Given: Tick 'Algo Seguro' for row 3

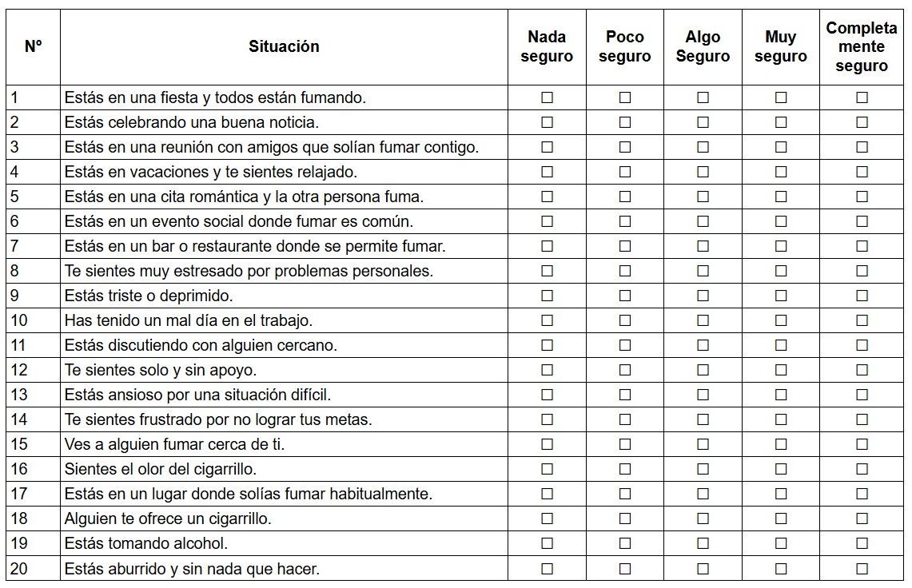Looking at the screenshot, I should [703, 147].
